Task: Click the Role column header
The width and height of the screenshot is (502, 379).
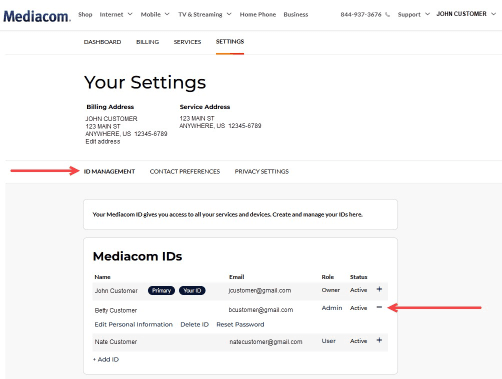Action: (x=327, y=277)
